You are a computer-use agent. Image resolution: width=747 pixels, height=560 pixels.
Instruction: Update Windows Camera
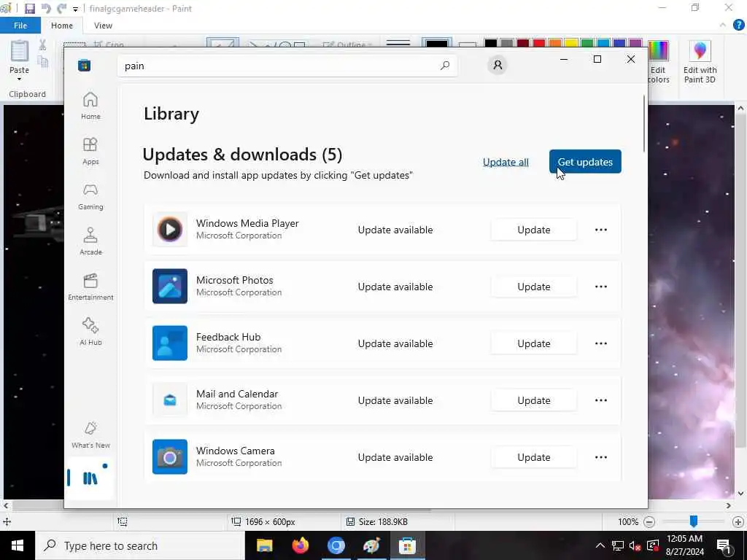[533, 456]
